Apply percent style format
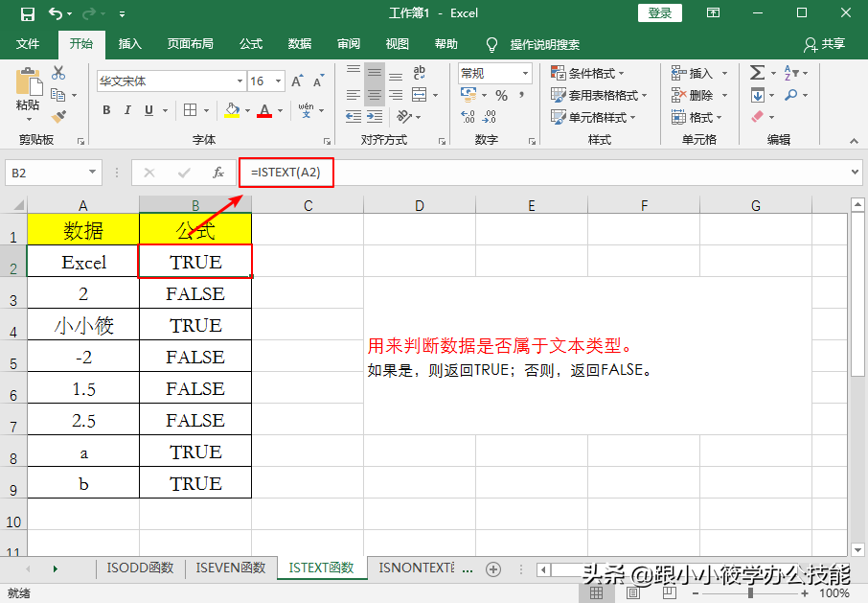The image size is (868, 603). tap(501, 95)
